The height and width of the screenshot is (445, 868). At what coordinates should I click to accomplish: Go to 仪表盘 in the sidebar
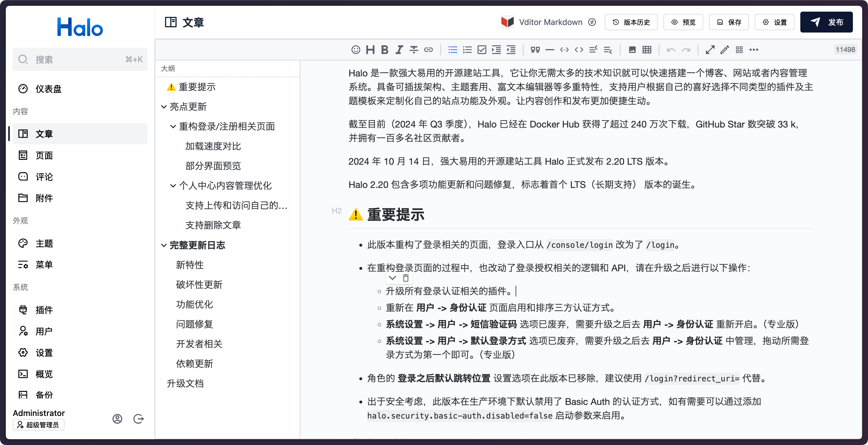coord(49,89)
